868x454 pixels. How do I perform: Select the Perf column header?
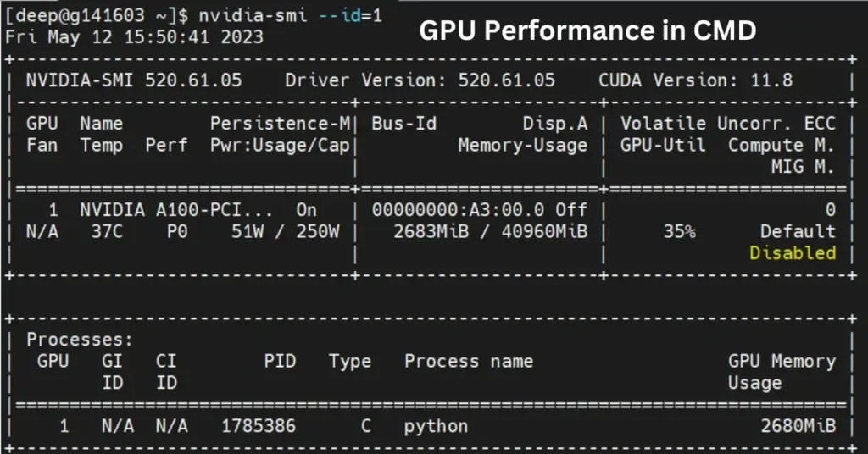(166, 146)
